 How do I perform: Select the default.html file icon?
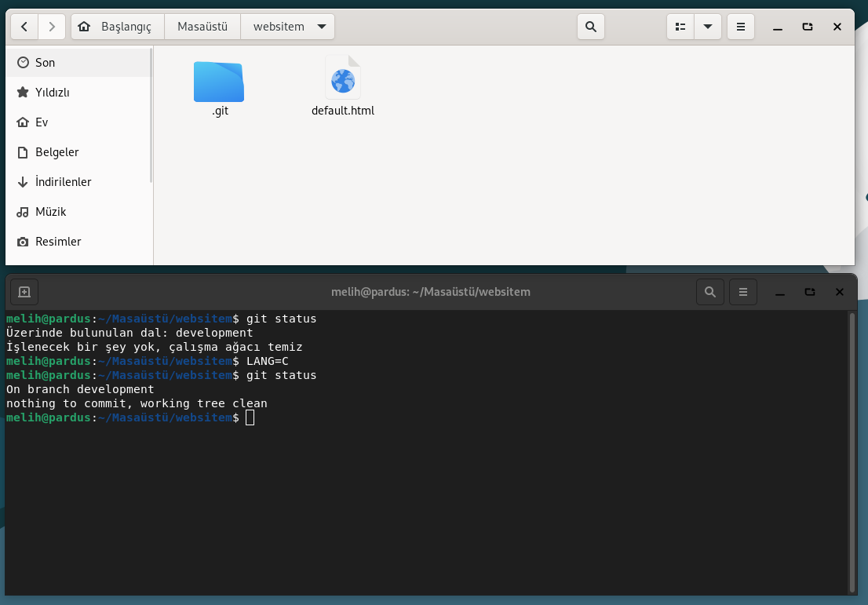click(x=343, y=78)
